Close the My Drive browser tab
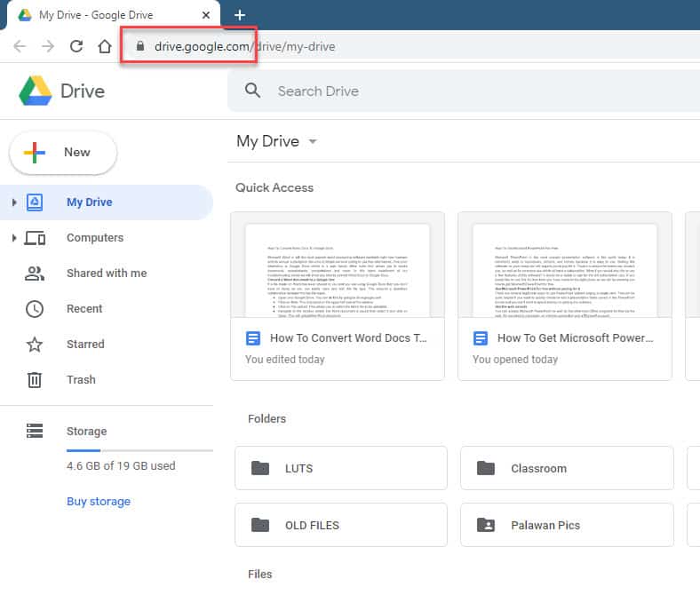Screen dimensions: 700x595 (206, 15)
